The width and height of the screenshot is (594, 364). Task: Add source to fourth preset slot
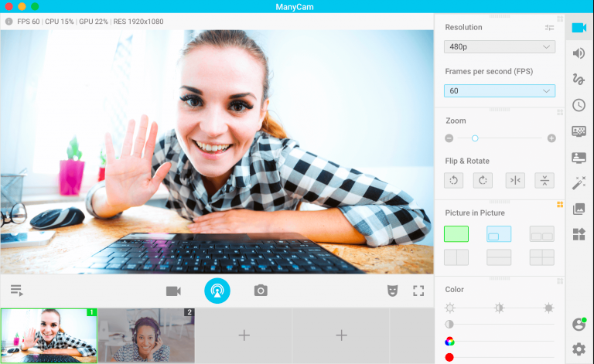tap(341, 335)
